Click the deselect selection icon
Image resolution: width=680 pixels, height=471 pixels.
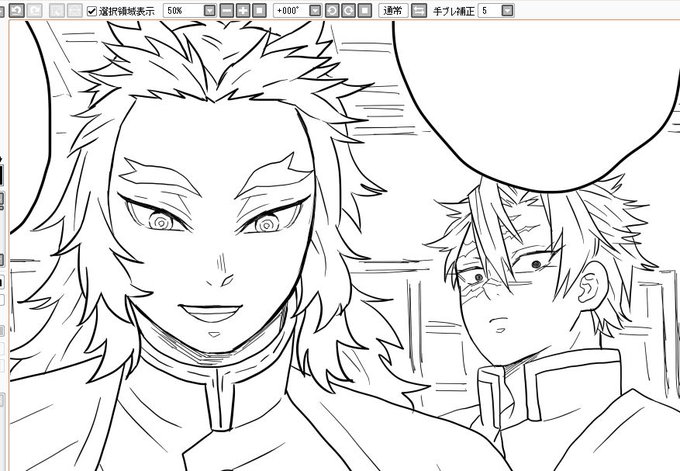pyautogui.click(x=56, y=10)
